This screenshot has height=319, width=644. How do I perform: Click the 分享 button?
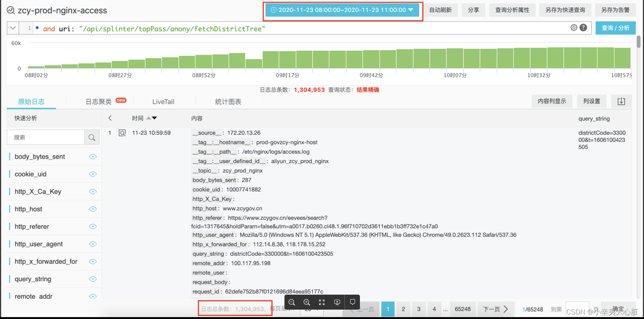coord(474,10)
